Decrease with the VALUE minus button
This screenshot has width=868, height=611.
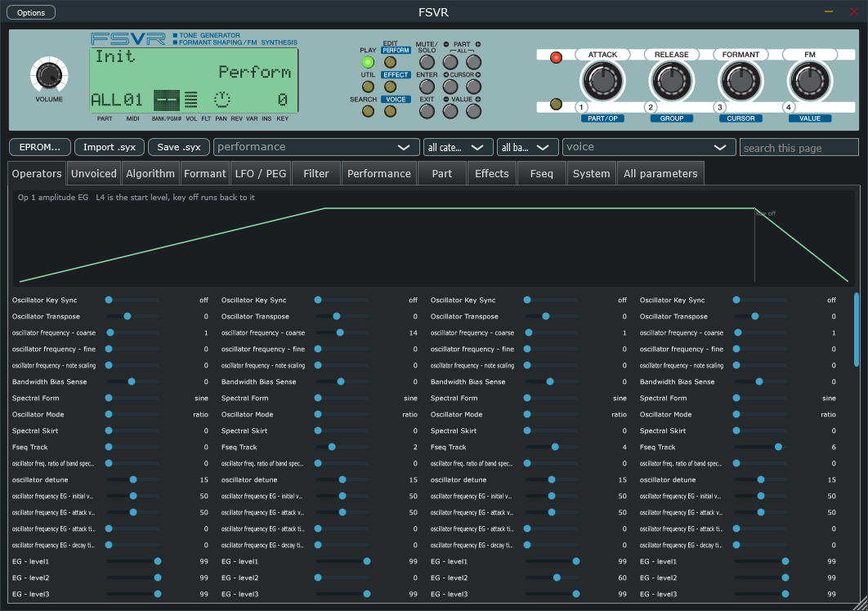[450, 111]
